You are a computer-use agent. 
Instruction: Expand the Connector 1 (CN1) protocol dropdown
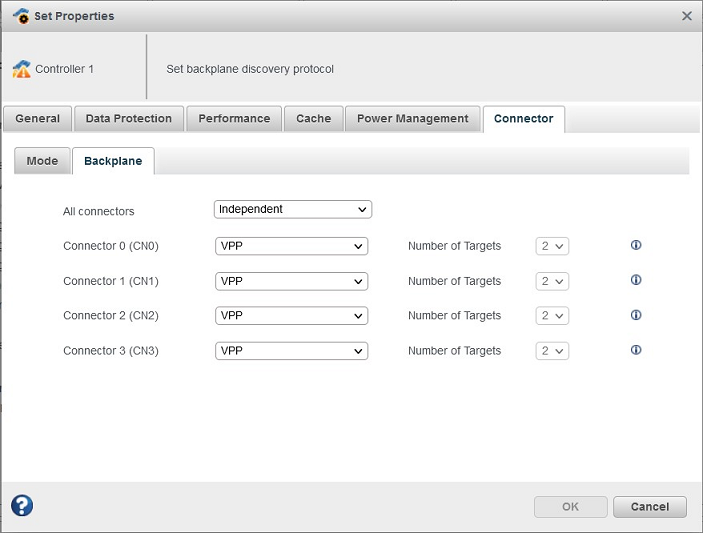click(x=291, y=281)
